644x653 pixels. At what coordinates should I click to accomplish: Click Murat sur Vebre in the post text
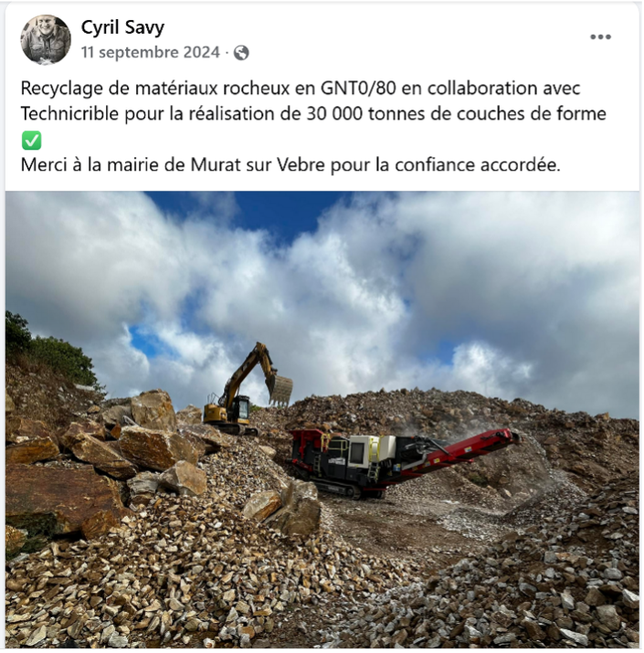[x=258, y=165]
